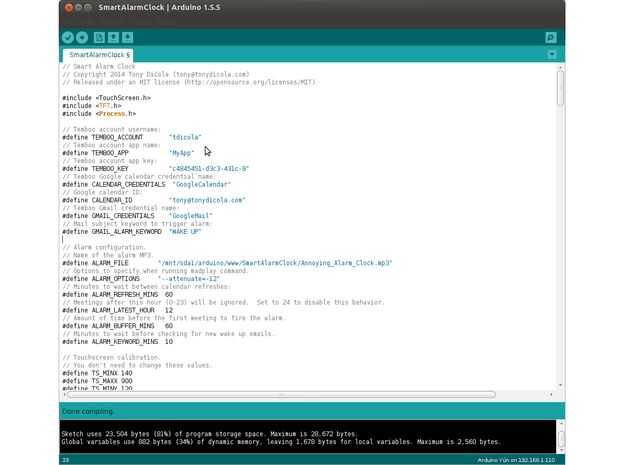The width and height of the screenshot is (620, 465).
Task: Click the Upload sketch arrow icon
Action: pos(82,38)
